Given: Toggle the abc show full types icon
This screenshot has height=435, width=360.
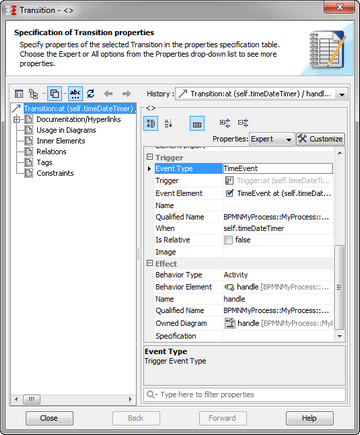Looking at the screenshot, I should (75, 94).
